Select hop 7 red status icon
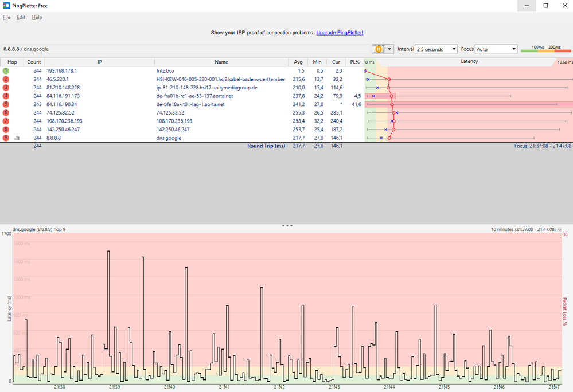 [x=6, y=121]
